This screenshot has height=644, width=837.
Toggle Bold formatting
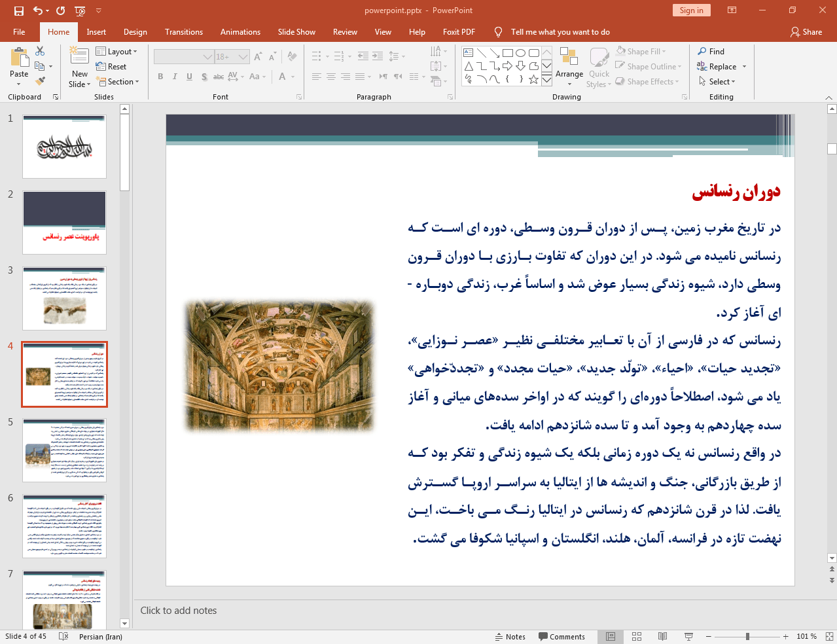click(x=160, y=77)
